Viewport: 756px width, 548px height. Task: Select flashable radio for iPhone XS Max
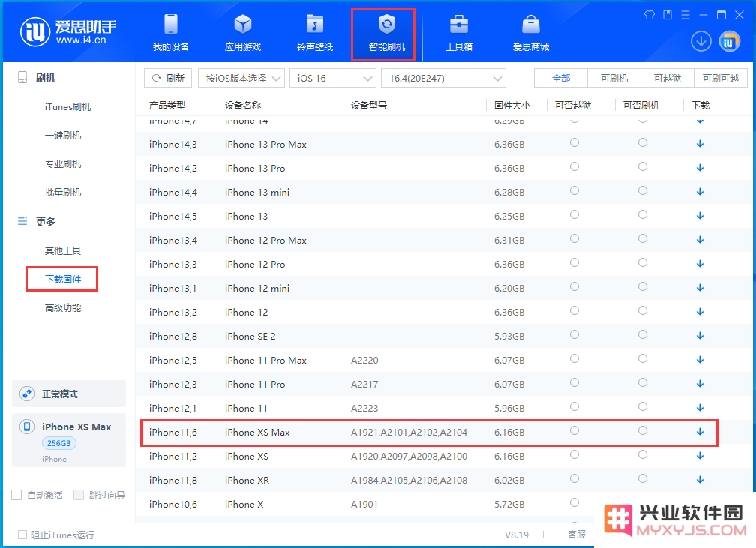(x=643, y=430)
